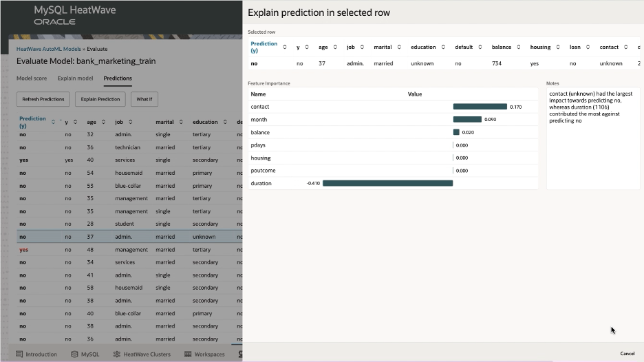Image resolution: width=644 pixels, height=362 pixels.
Task: Open HeatWave Clusters via its icon
Action: point(116,354)
